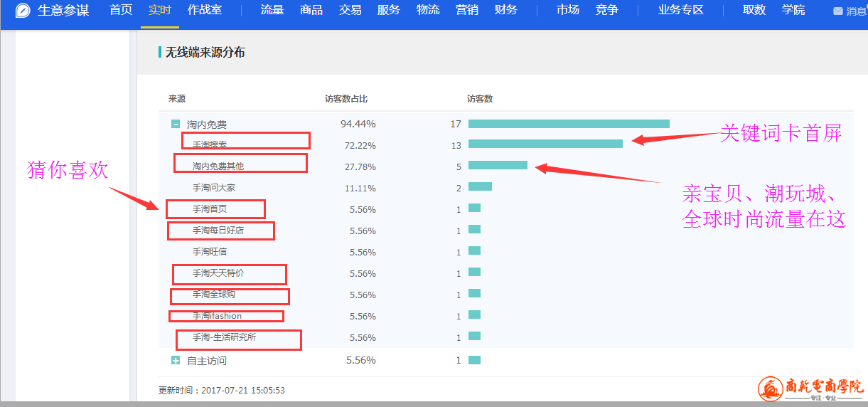Click the 访客数 column header
Screen dimensions: 868x407
480,99
